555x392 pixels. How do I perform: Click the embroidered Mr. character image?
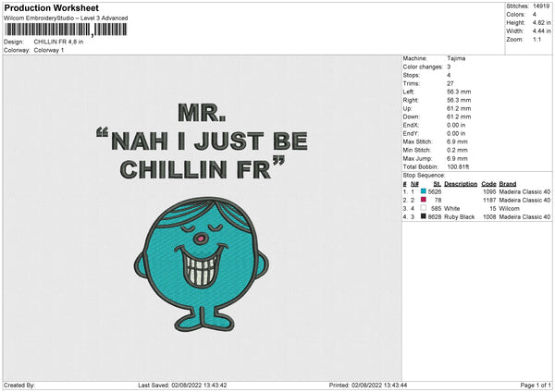(201, 264)
